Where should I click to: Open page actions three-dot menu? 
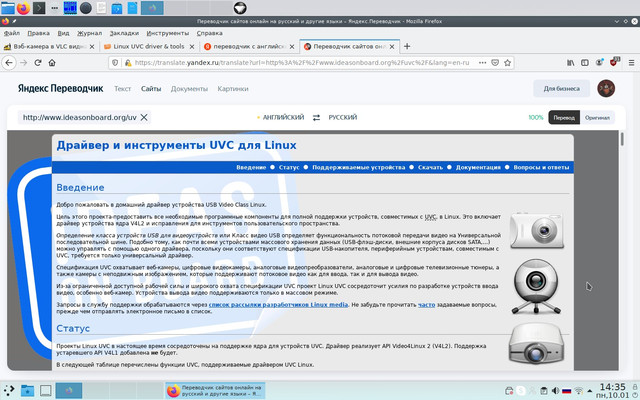[x=482, y=63]
